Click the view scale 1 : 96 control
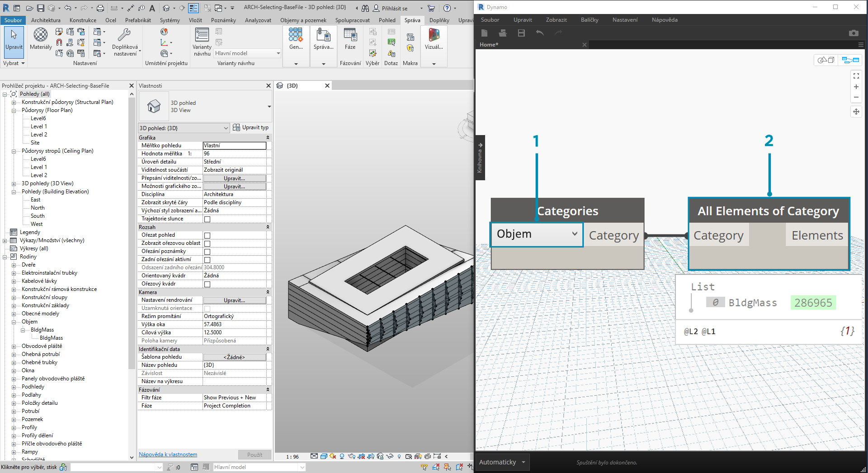The image size is (868, 473). [x=292, y=456]
